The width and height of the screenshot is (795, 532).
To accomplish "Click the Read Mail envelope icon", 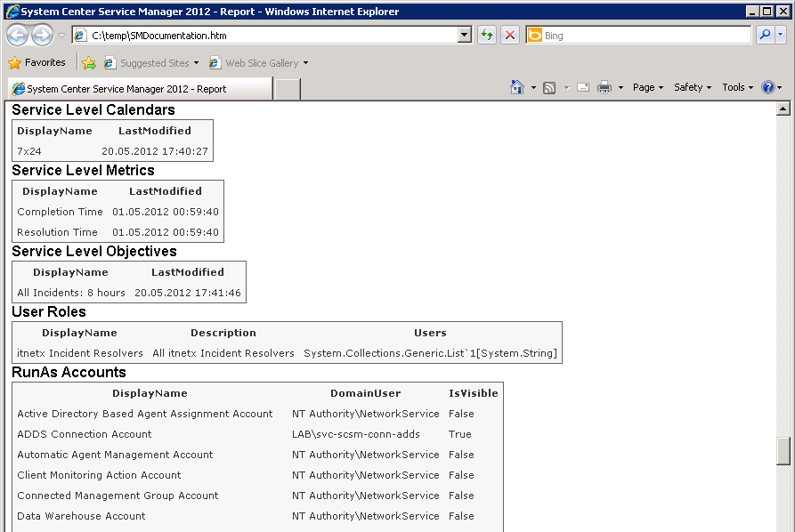I will (x=583, y=87).
